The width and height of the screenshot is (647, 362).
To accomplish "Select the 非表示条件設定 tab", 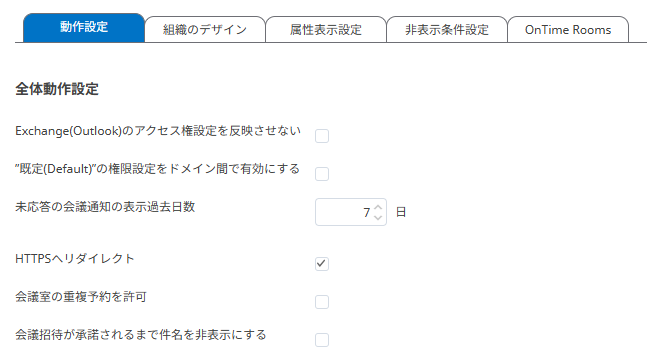I will 446,29.
